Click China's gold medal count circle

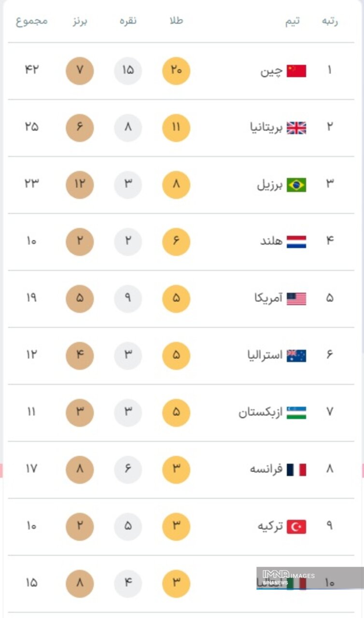click(x=176, y=71)
